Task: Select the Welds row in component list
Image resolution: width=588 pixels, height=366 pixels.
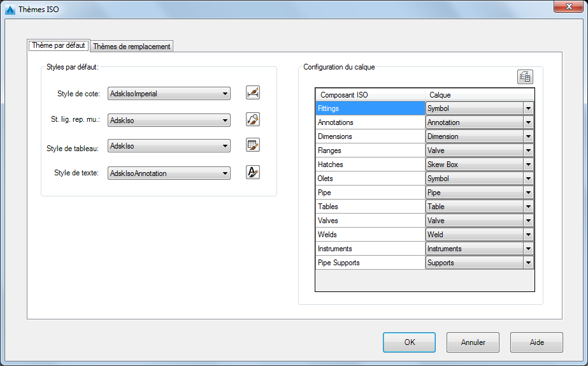Action: (371, 235)
